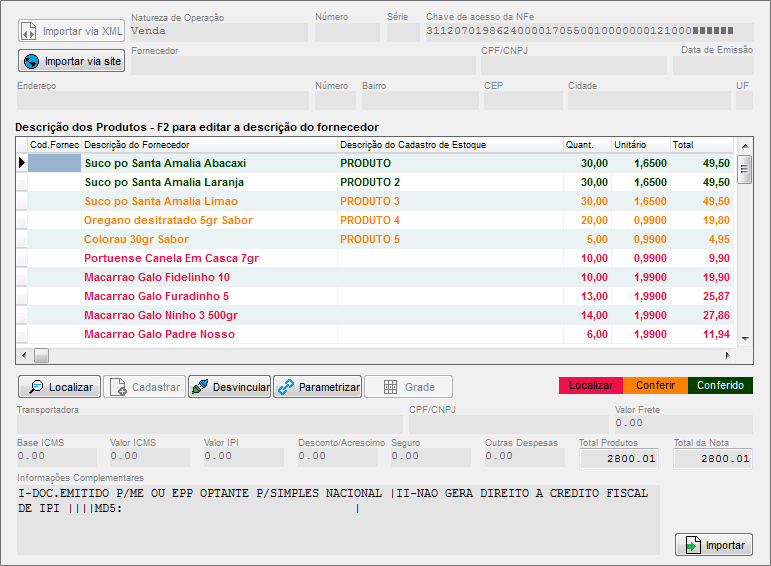This screenshot has width=771, height=566.
Task: Select the Oregano desitratado 5gr Sabor row
Action: (168, 220)
